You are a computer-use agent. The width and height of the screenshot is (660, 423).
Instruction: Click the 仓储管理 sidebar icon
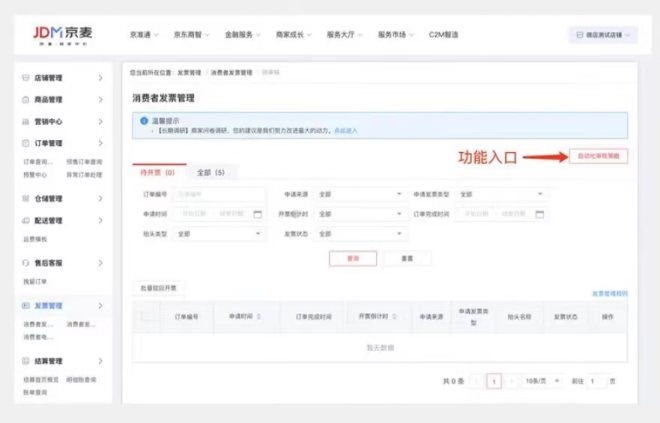25,199
